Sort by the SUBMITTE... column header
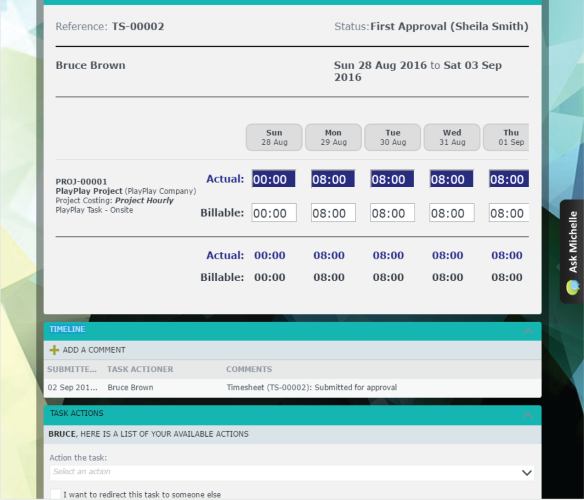Screen dimensions: 584x500 pos(72,369)
